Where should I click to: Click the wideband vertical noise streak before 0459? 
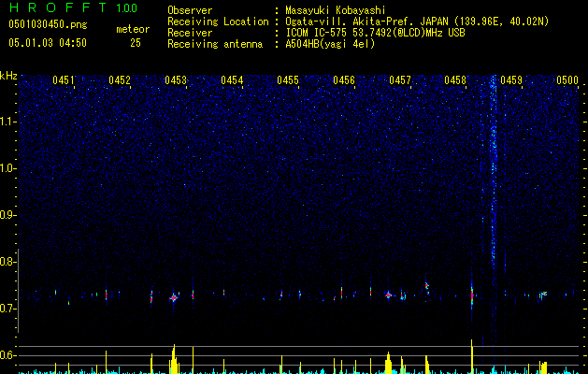pos(494,173)
